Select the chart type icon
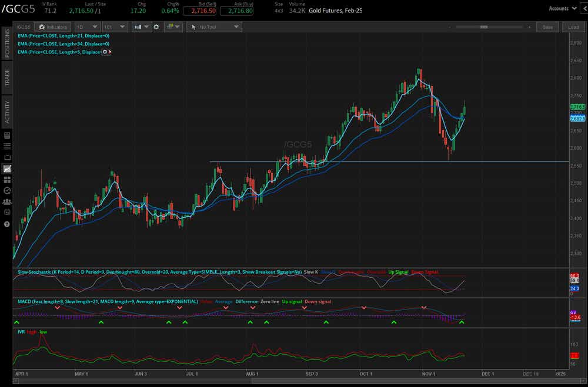The image size is (588, 387). click(136, 26)
